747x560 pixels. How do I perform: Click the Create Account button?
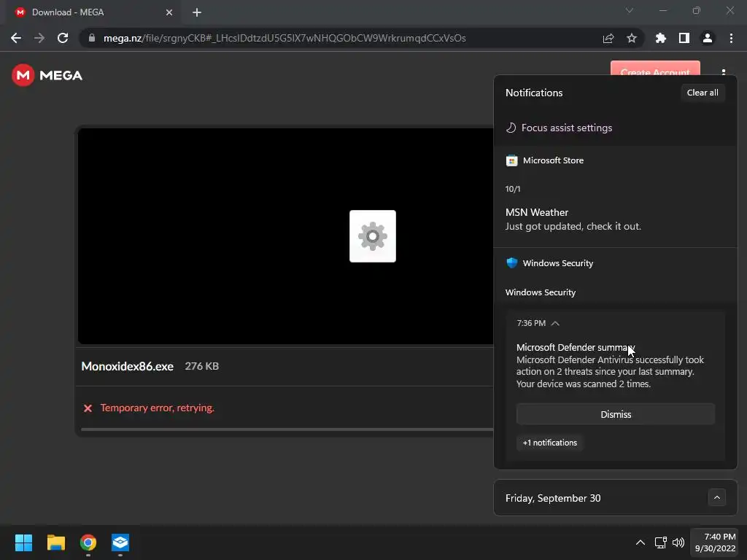(655, 68)
